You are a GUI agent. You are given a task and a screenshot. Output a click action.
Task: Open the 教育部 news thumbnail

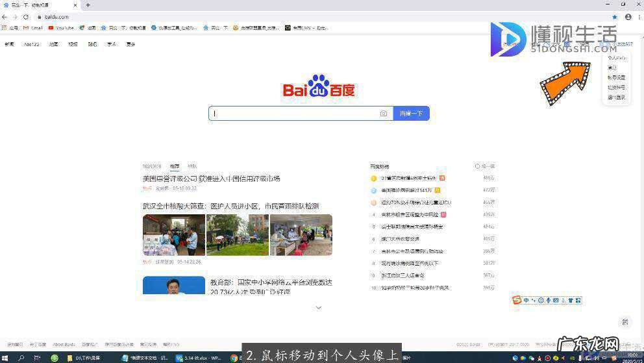174,285
